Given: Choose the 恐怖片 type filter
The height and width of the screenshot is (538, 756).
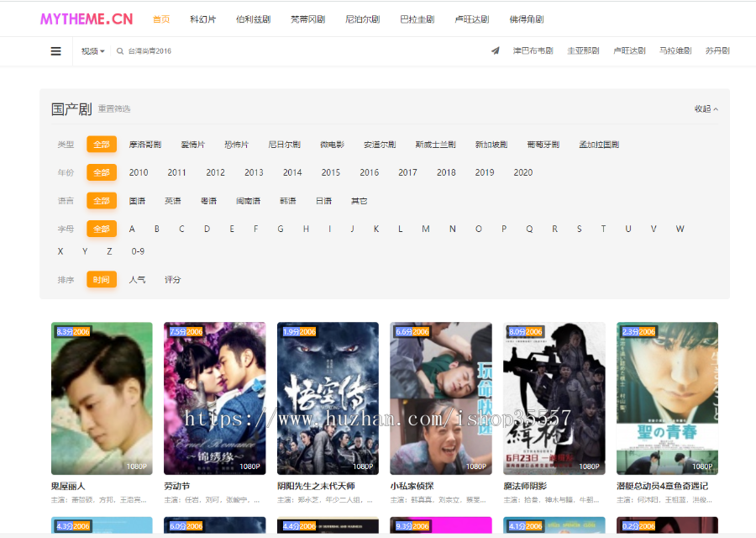Looking at the screenshot, I should pos(236,145).
